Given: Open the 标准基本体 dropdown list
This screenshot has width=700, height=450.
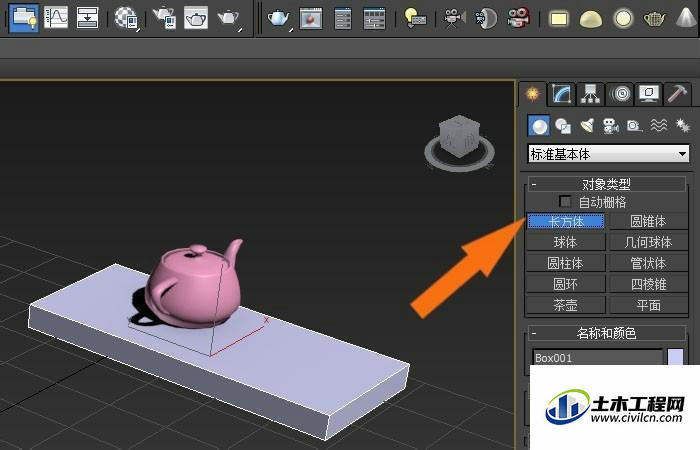Looking at the screenshot, I should coord(608,154).
